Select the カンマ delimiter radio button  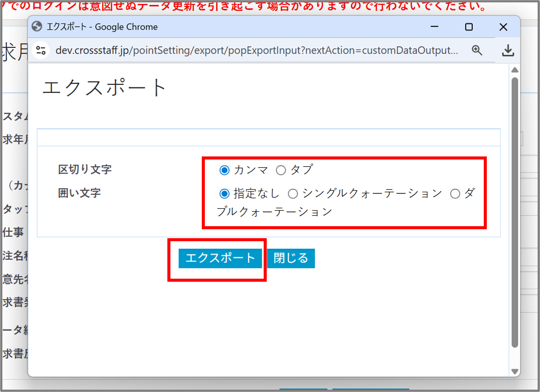[224, 170]
